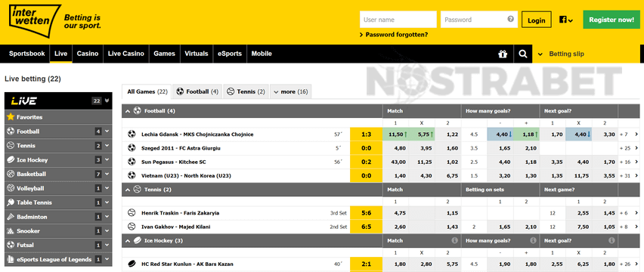This screenshot has width=644, height=272.
Task: Open the Sportsbook menu
Action: (27, 54)
